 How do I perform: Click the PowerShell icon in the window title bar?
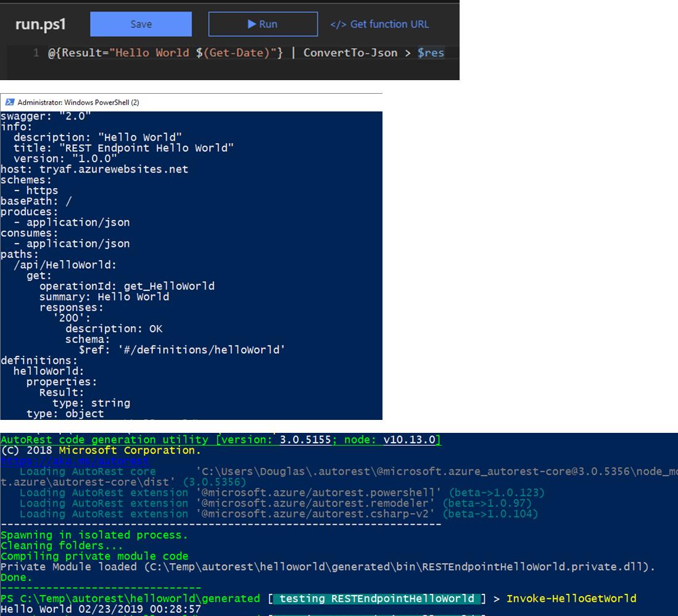tap(9, 102)
